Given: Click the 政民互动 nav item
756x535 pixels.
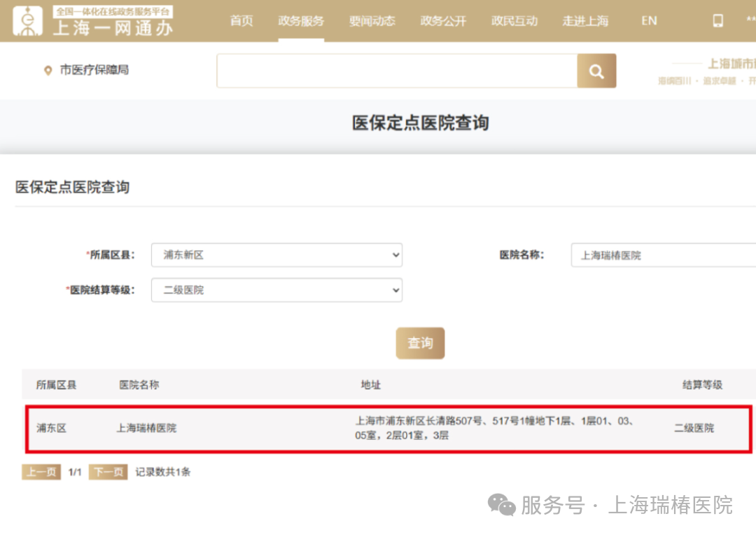Looking at the screenshot, I should [514, 21].
